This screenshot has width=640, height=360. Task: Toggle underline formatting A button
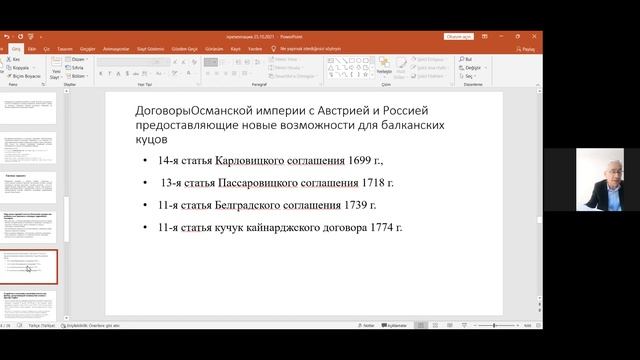point(118,73)
